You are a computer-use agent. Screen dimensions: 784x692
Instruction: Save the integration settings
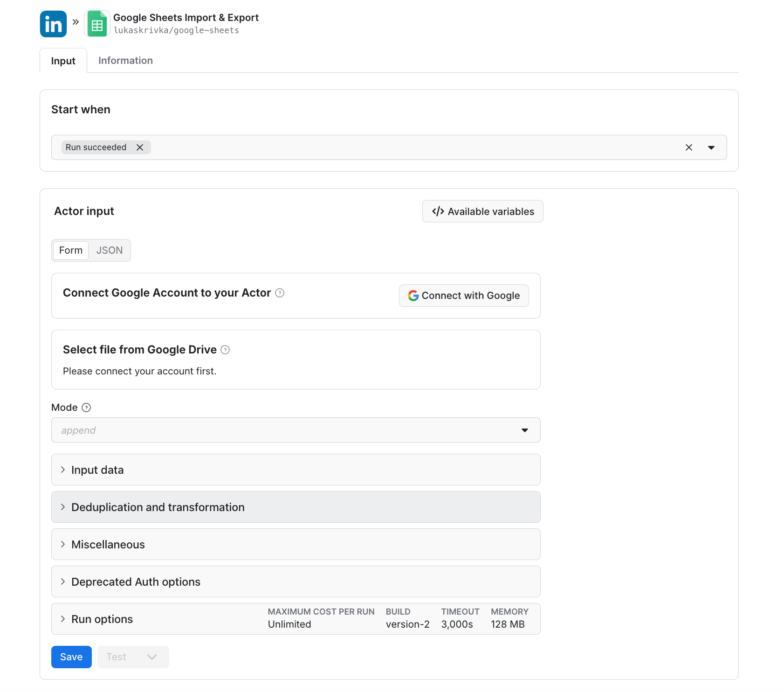71,657
